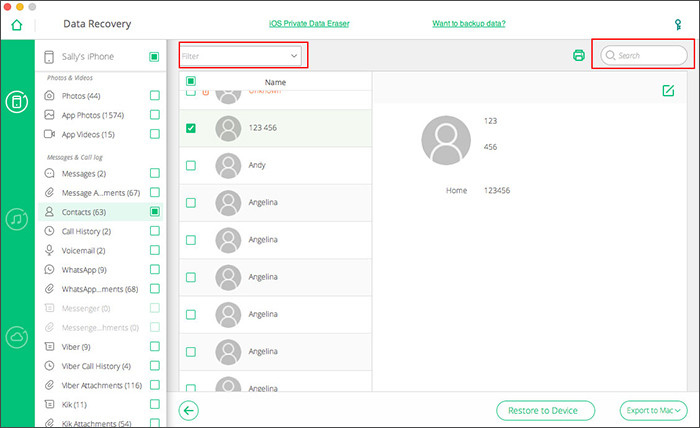Select the iTunes music recovery sidebar icon

[17, 218]
